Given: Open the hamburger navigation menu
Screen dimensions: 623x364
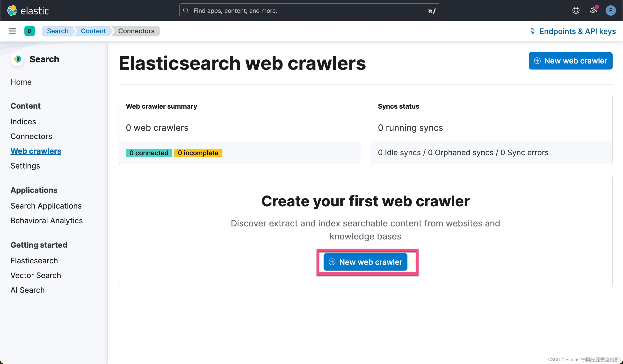Looking at the screenshot, I should [x=12, y=31].
